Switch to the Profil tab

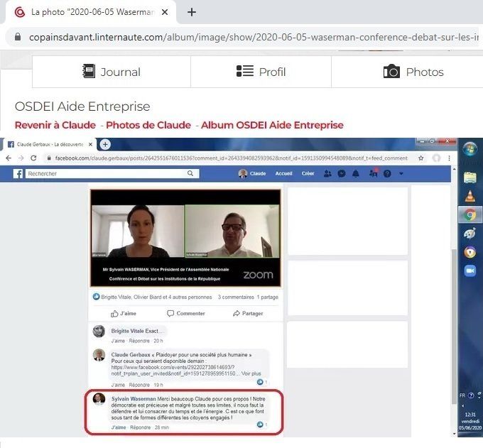point(261,72)
